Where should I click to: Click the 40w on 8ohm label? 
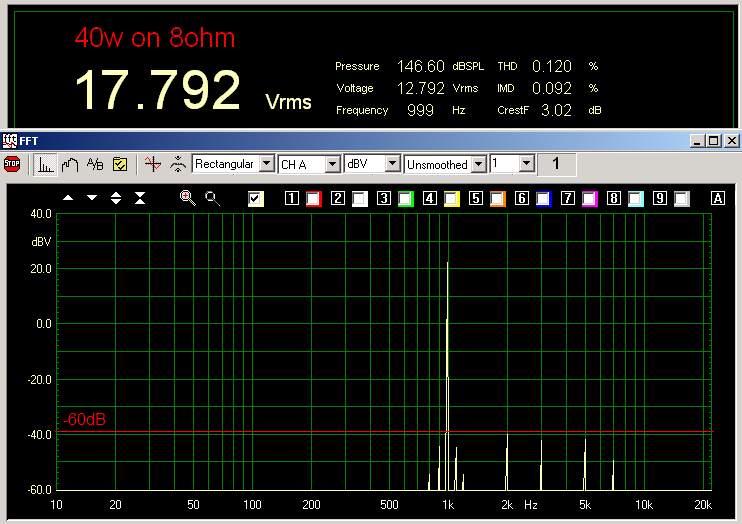click(155, 38)
